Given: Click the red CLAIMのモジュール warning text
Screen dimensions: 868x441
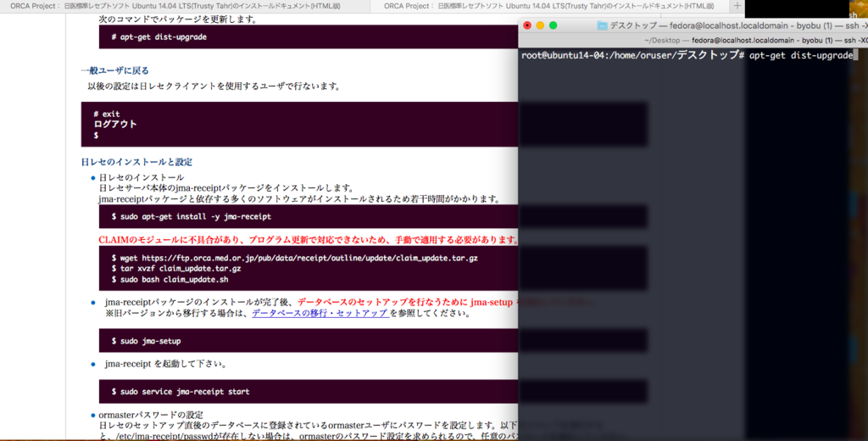Looking at the screenshot, I should [x=309, y=240].
